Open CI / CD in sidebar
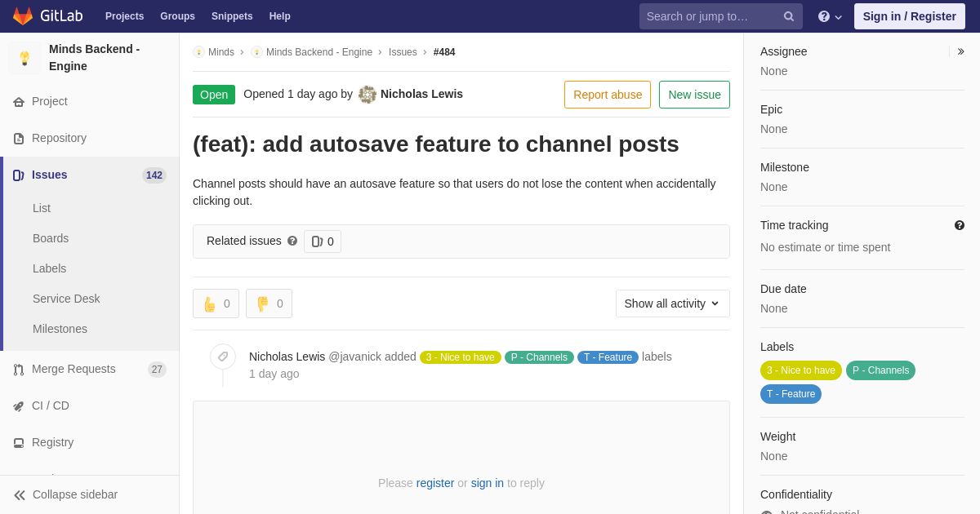The width and height of the screenshot is (980, 514). point(50,405)
